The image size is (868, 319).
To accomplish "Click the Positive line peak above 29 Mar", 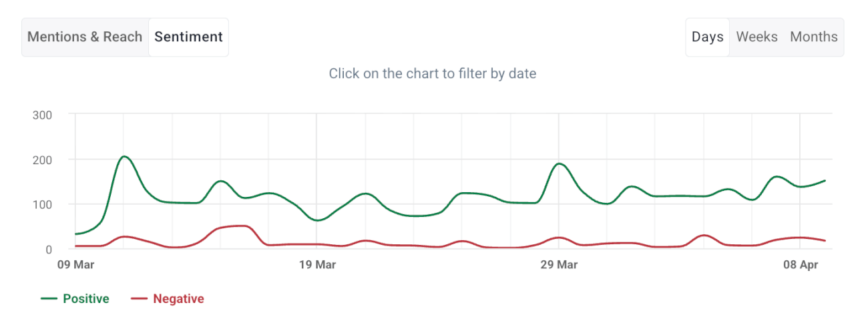I will click(x=559, y=164).
